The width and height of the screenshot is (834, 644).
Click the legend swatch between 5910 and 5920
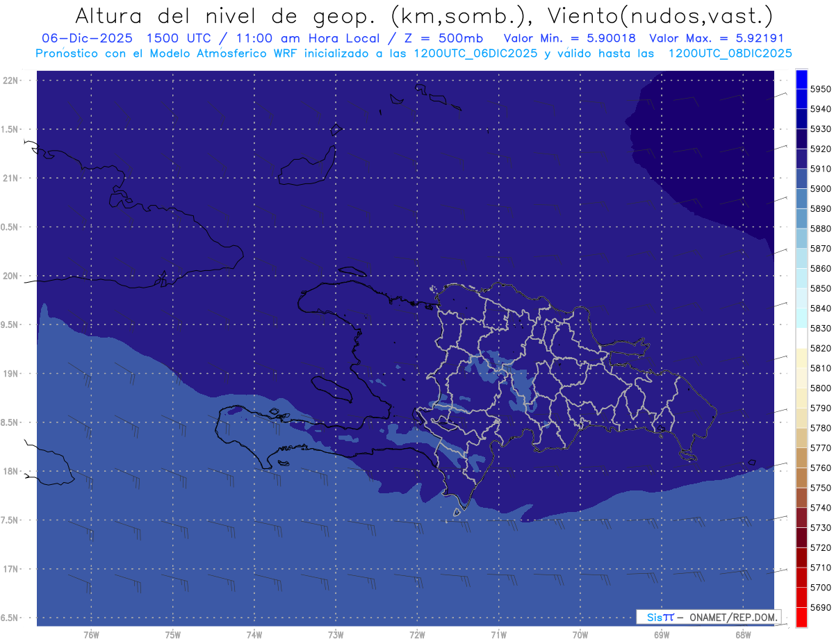[x=801, y=159]
